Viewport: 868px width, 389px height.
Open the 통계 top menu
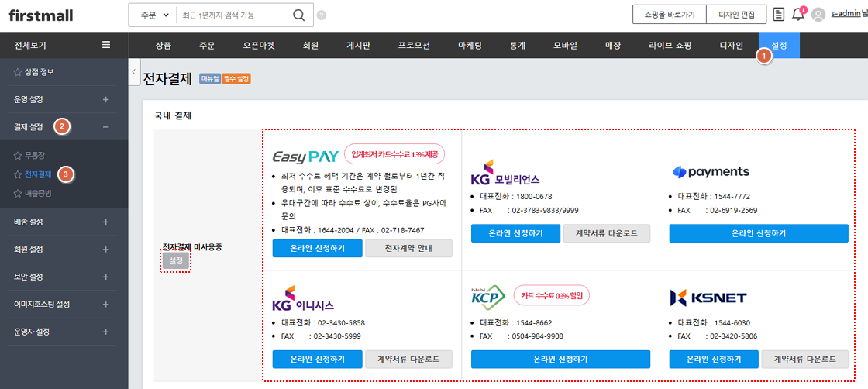(518, 46)
